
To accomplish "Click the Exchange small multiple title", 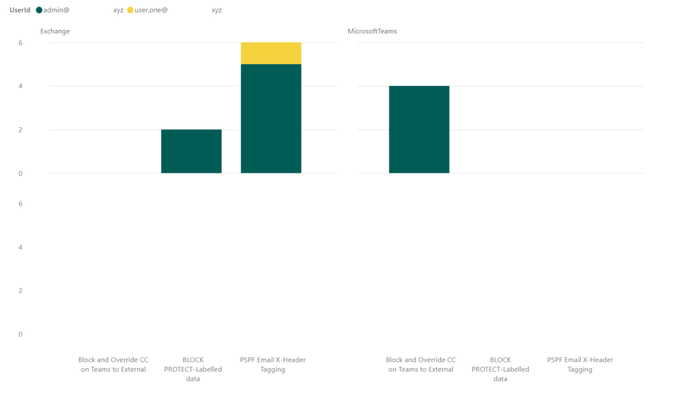I will click(x=55, y=31).
